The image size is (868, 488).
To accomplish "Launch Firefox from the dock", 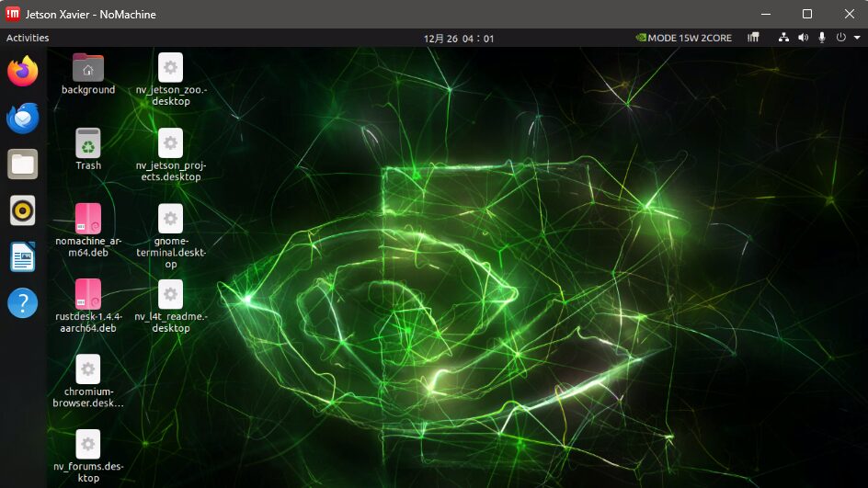I will [x=23, y=71].
